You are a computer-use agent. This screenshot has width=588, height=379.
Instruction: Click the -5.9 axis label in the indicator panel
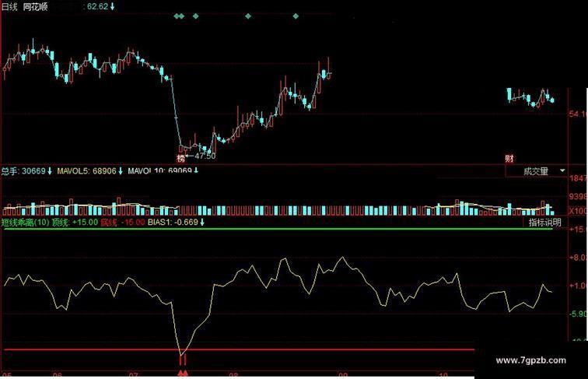(578, 314)
